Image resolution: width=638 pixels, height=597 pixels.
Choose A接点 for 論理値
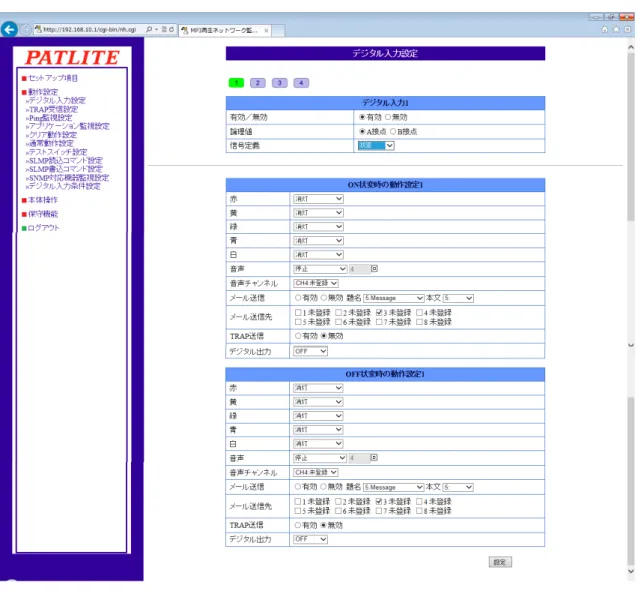tap(362, 131)
